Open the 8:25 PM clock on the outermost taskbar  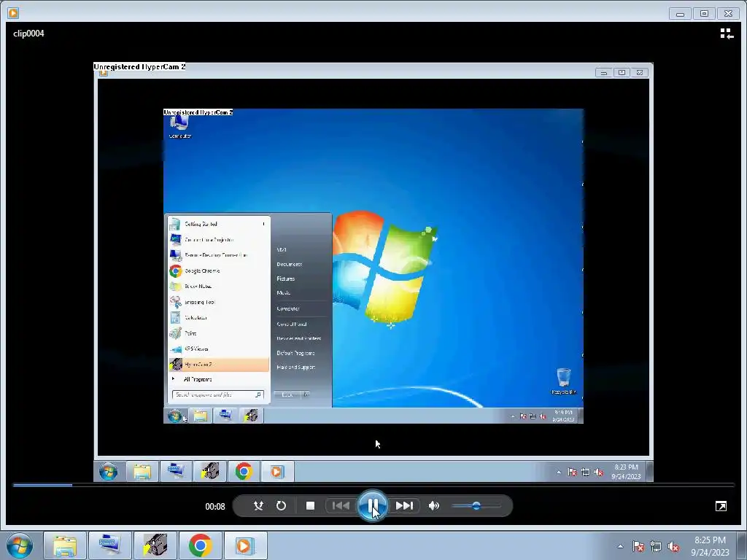click(710, 545)
